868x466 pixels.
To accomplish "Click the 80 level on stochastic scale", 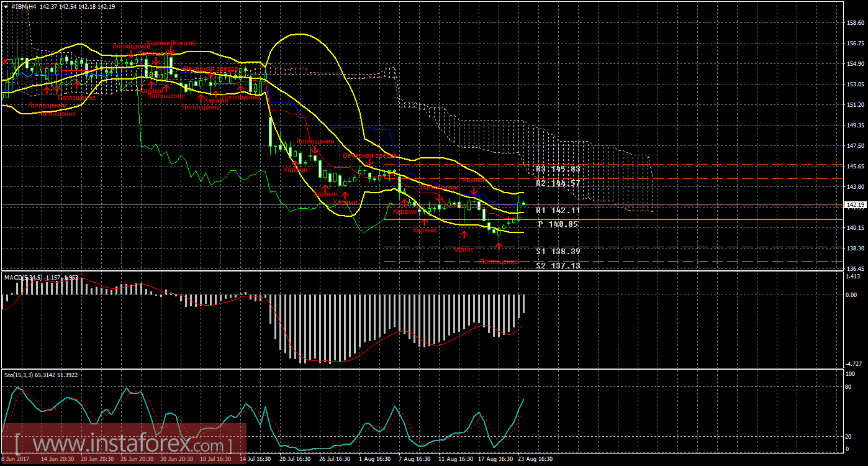I will (849, 386).
